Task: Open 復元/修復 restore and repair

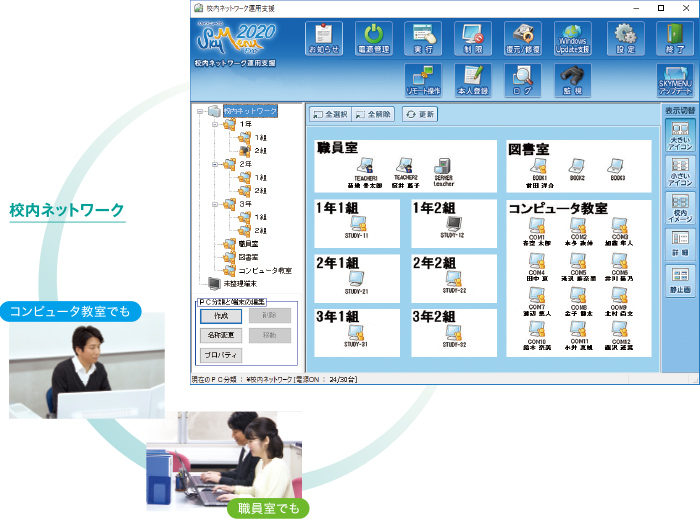Action: (523, 38)
